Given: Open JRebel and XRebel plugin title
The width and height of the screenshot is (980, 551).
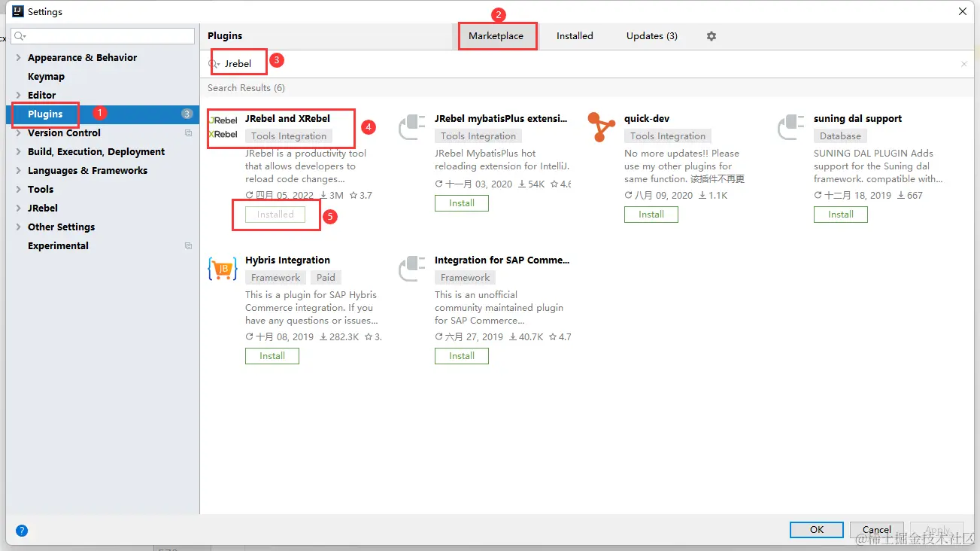Looking at the screenshot, I should click(287, 119).
